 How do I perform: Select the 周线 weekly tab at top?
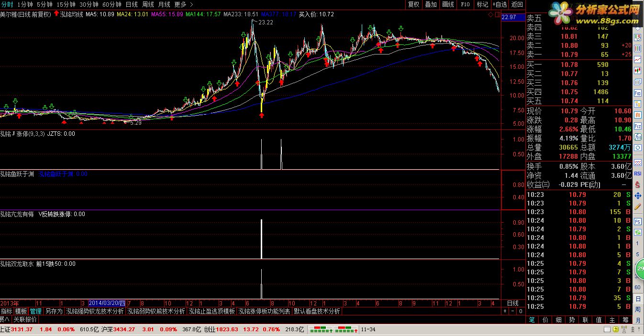click(x=148, y=4)
